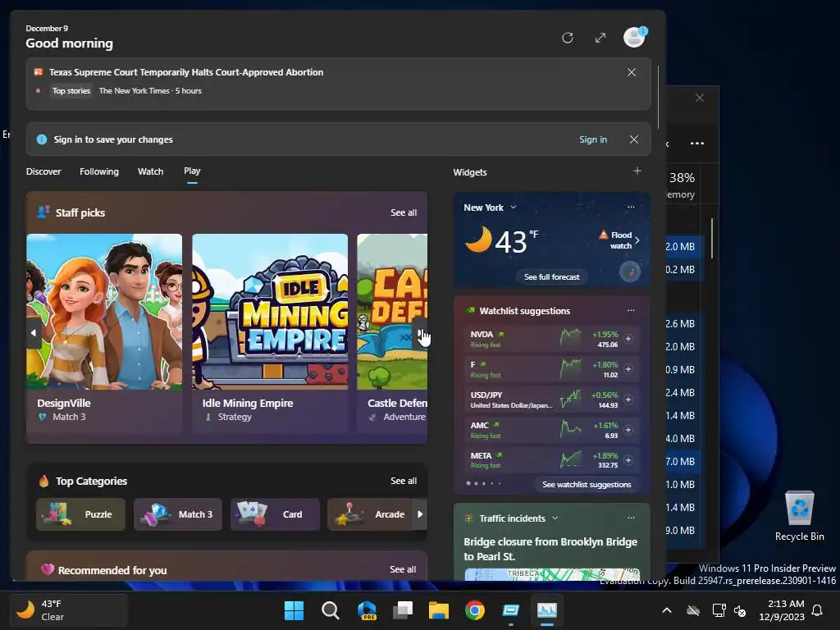This screenshot has height=630, width=840.
Task: Switch to the Following tab
Action: click(x=99, y=171)
